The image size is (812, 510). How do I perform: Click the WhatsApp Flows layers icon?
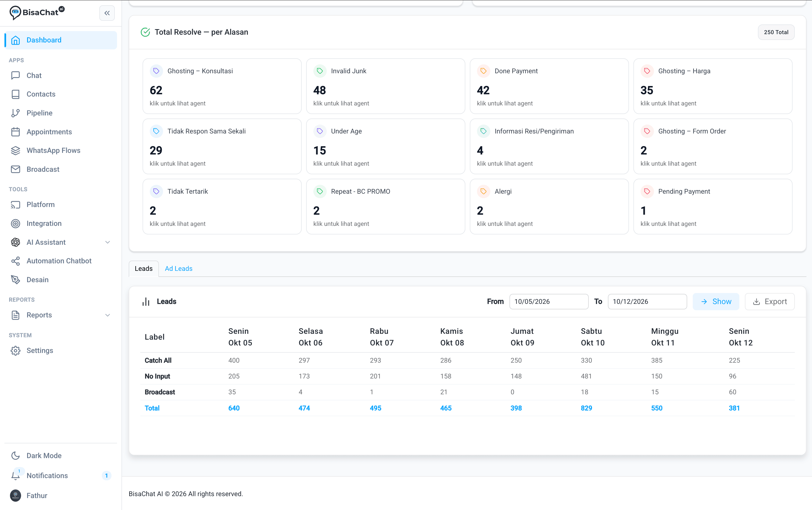[16, 150]
